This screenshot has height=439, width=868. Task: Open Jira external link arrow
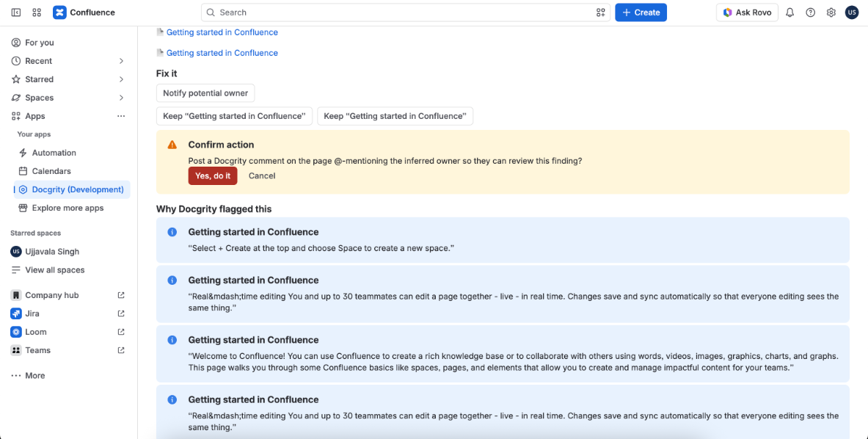click(x=121, y=313)
